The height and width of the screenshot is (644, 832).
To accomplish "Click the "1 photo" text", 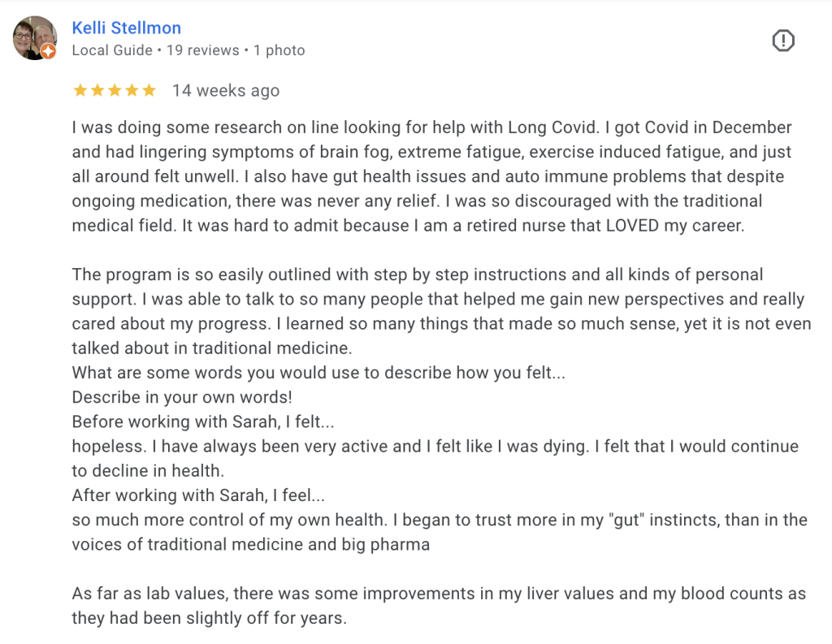I will [x=279, y=50].
